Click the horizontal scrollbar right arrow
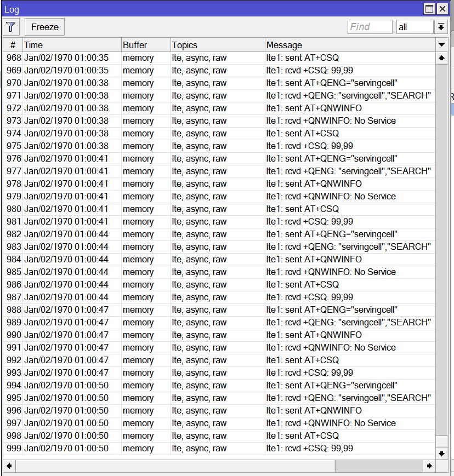 tap(429, 466)
